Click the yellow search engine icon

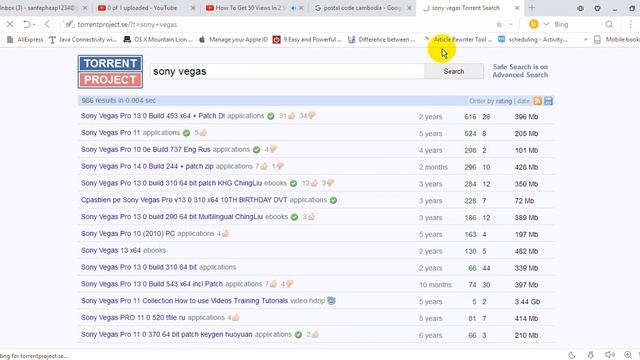click(533, 24)
